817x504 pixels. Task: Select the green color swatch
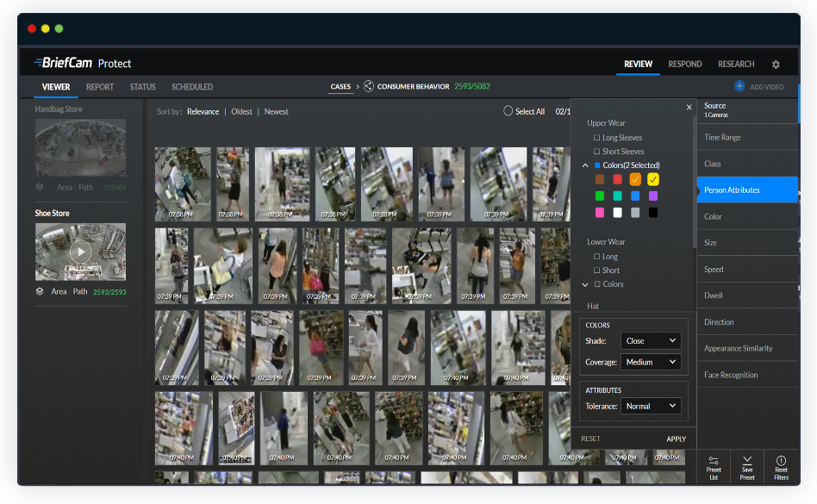coord(599,196)
